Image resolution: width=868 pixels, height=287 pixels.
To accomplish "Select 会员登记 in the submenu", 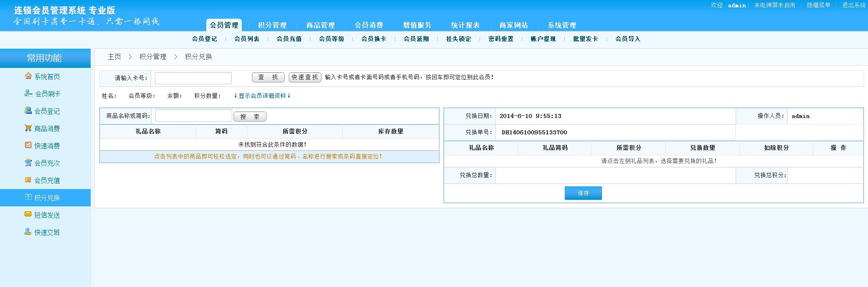I will click(x=204, y=39).
